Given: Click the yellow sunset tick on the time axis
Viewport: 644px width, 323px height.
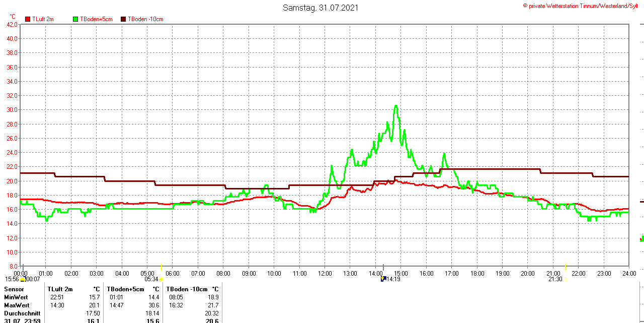Looking at the screenshot, I should click(x=566, y=267).
